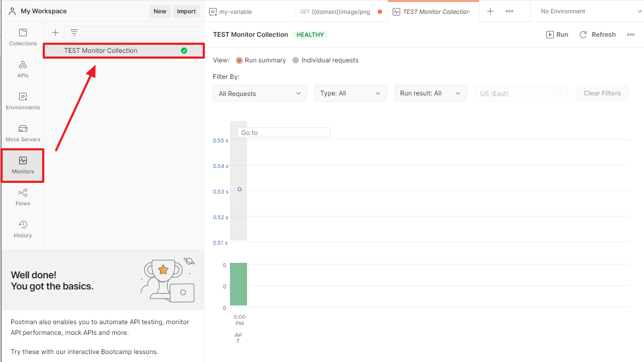Image resolution: width=644 pixels, height=362 pixels.
Task: Open the Mock Servers sidebar section
Action: (x=23, y=133)
